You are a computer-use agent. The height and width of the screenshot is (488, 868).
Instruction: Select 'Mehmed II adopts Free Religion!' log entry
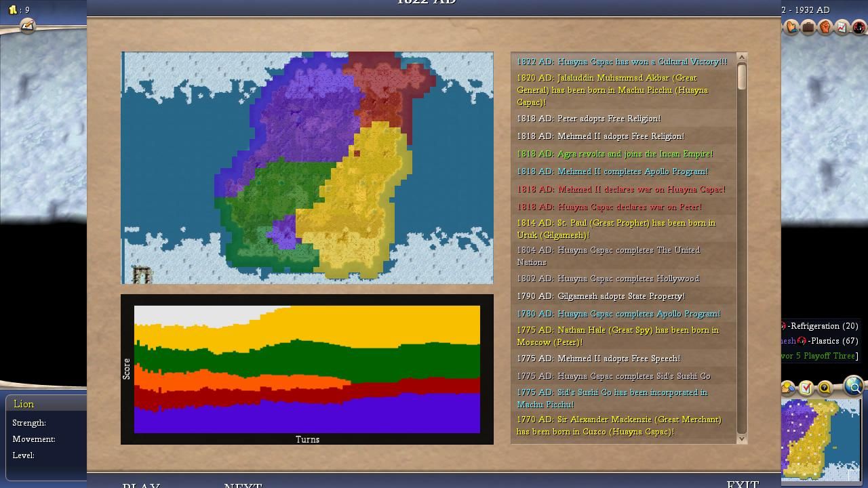[623, 136]
